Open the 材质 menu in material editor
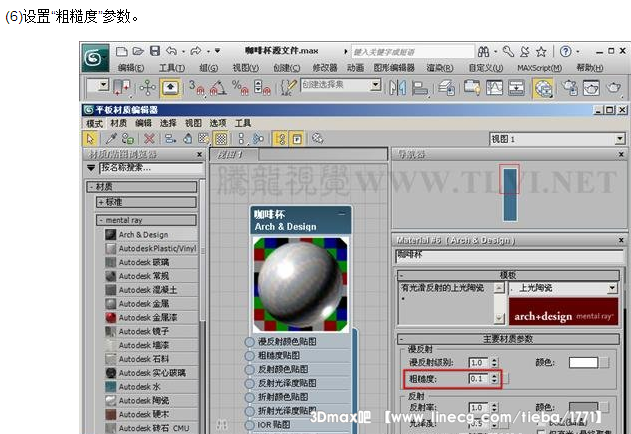The height and width of the screenshot is (434, 631). click(x=119, y=123)
